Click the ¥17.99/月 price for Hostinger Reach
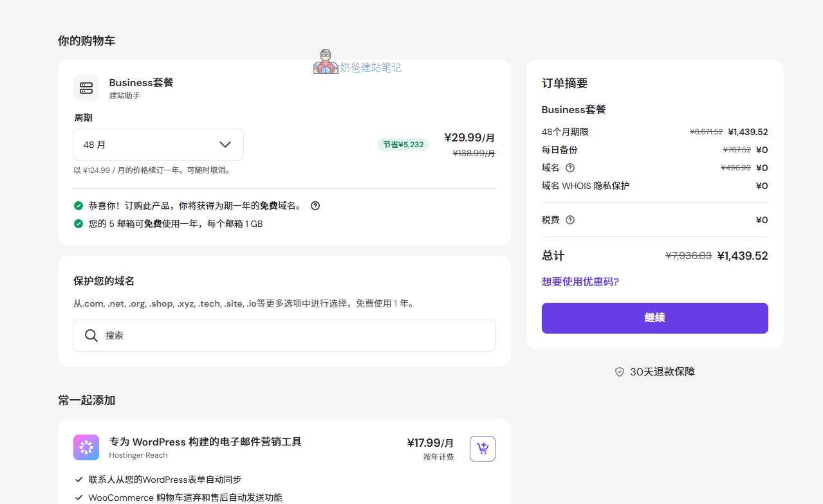The image size is (823, 504). tap(430, 443)
